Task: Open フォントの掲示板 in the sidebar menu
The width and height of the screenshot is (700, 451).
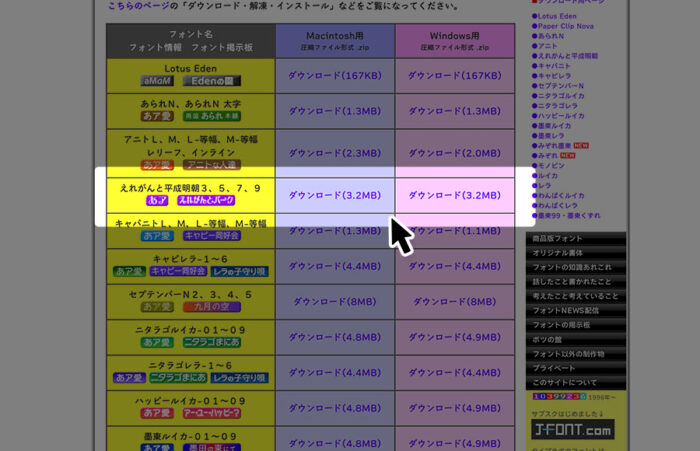Action: (562, 325)
